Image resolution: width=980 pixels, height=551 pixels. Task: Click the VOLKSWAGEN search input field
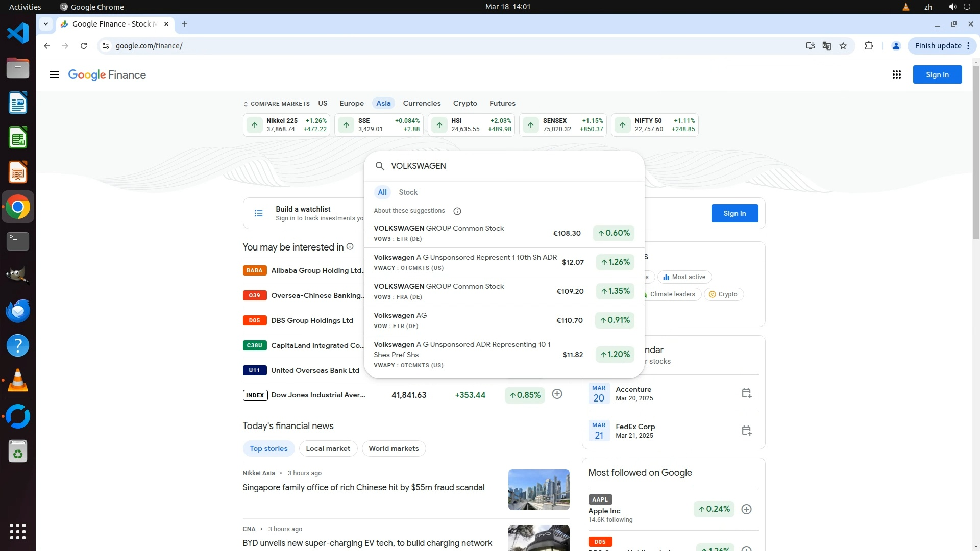pyautogui.click(x=510, y=166)
